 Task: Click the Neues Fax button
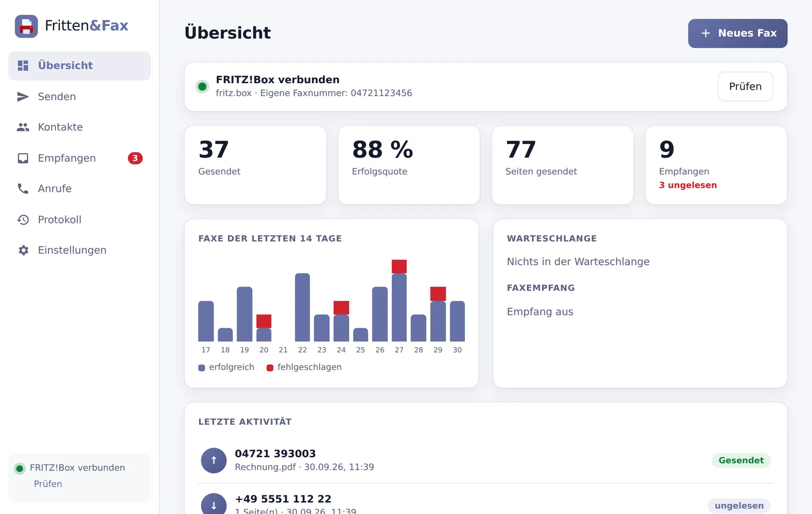coord(737,33)
